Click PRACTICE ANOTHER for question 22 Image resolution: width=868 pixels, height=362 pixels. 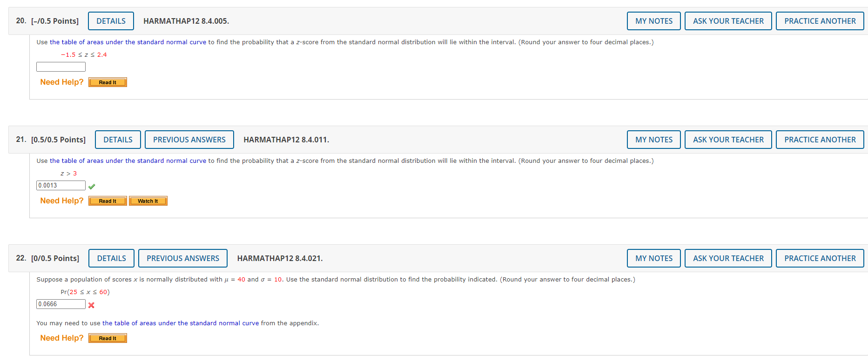click(820, 258)
